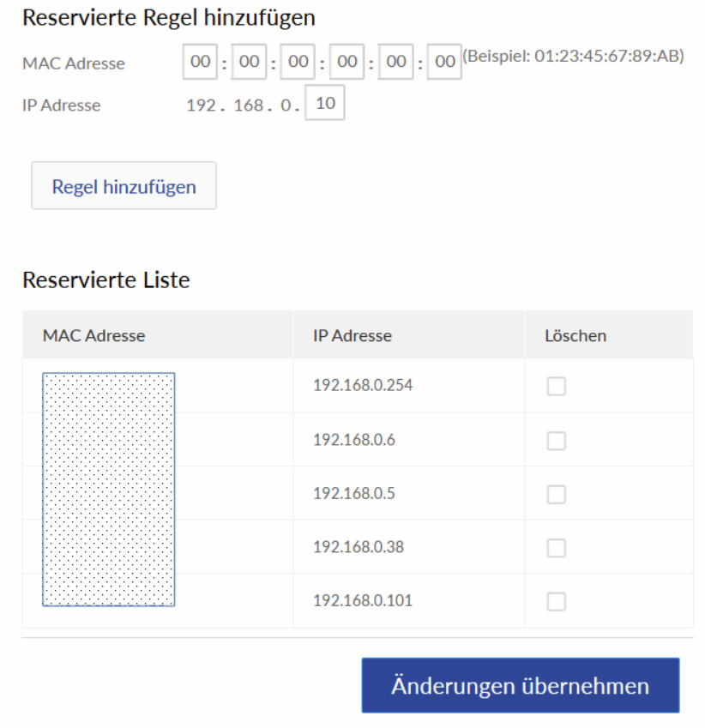Toggle the Löschen checkbox for 192.168.0.101

coord(557,602)
